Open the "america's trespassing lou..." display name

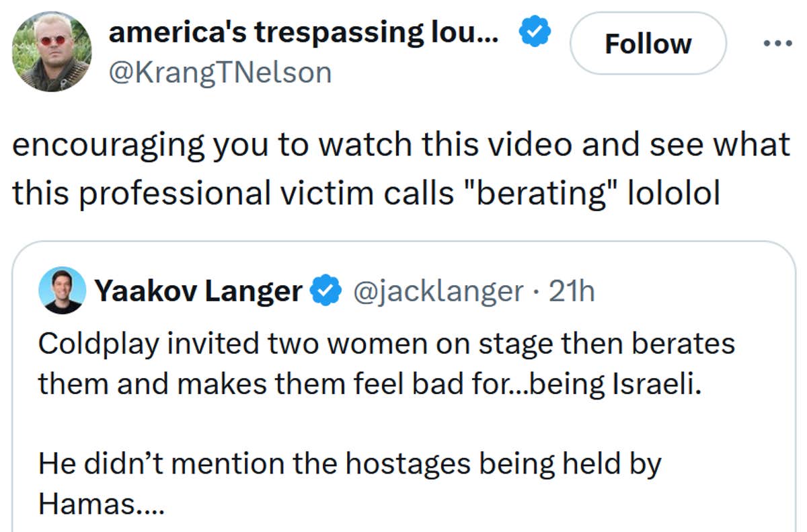point(303,32)
